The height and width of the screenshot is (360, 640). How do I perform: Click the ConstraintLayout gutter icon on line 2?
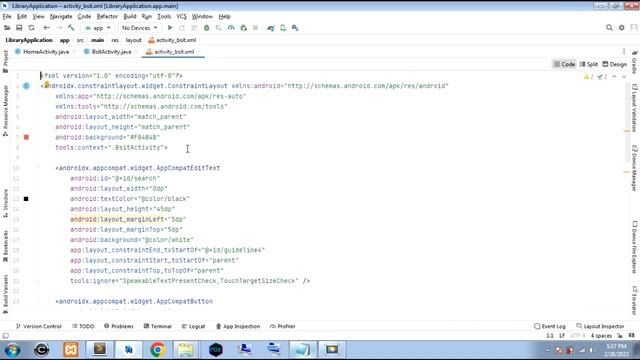pos(26,86)
